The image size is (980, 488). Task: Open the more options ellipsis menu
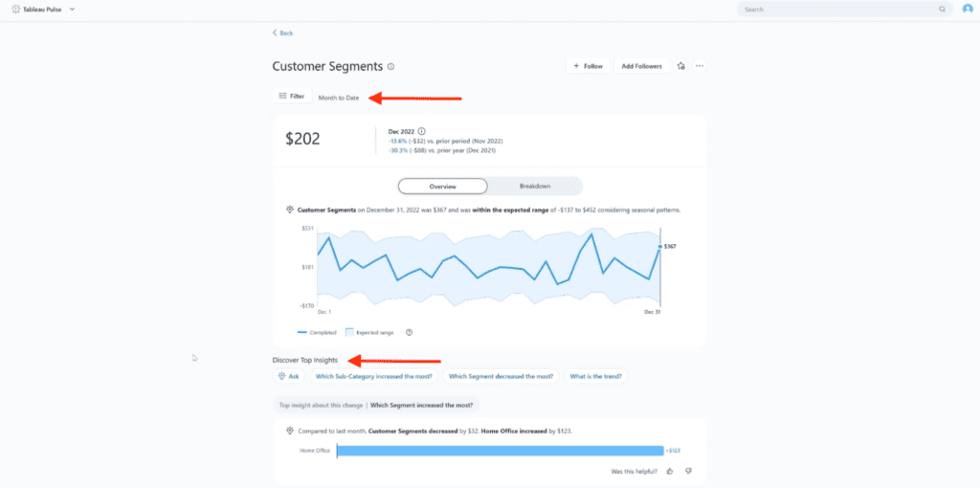pyautogui.click(x=700, y=66)
